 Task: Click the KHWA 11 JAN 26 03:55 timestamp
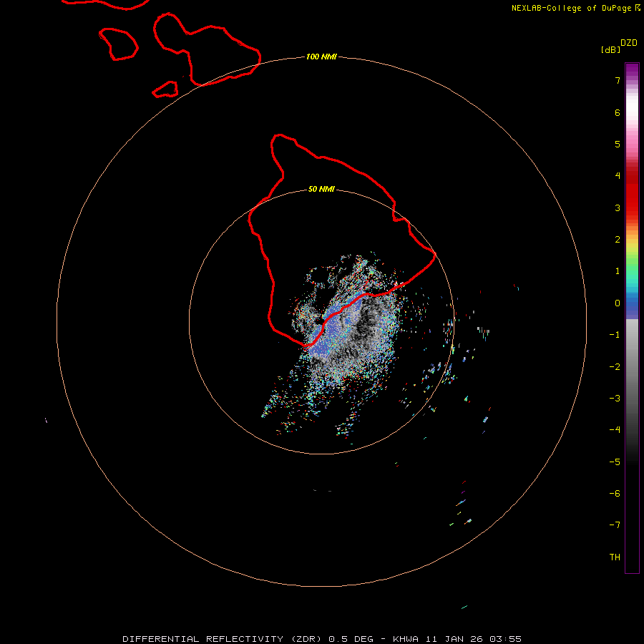pos(457,639)
